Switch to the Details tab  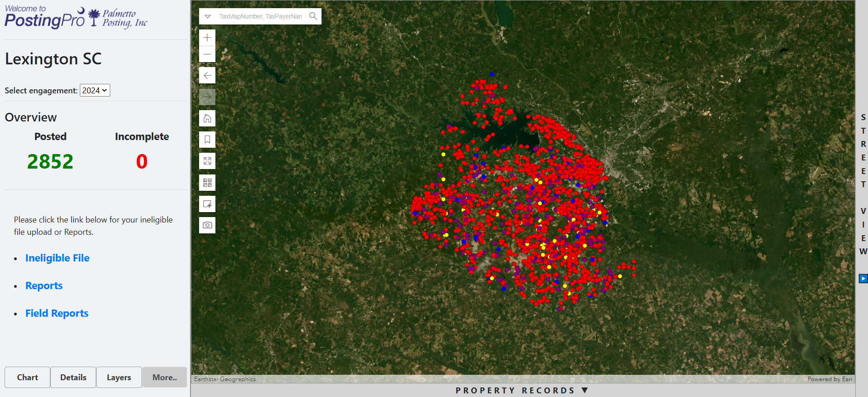coord(73,377)
